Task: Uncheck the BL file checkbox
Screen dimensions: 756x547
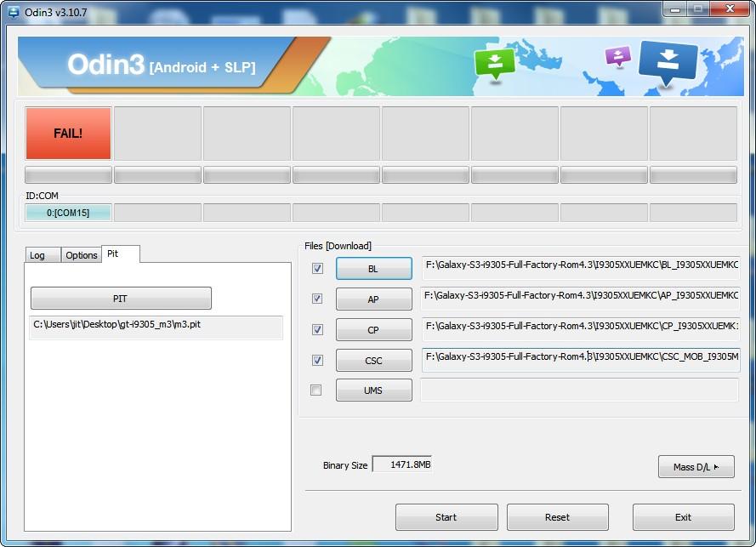Action: 317,268
